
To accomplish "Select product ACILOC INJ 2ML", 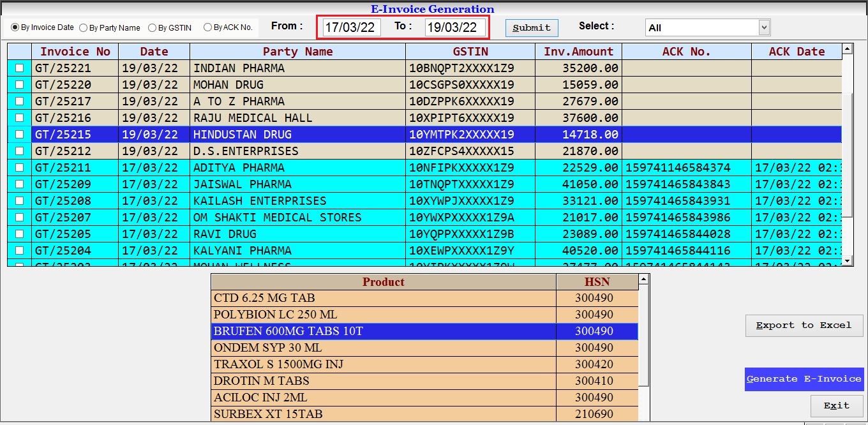I will (424, 398).
